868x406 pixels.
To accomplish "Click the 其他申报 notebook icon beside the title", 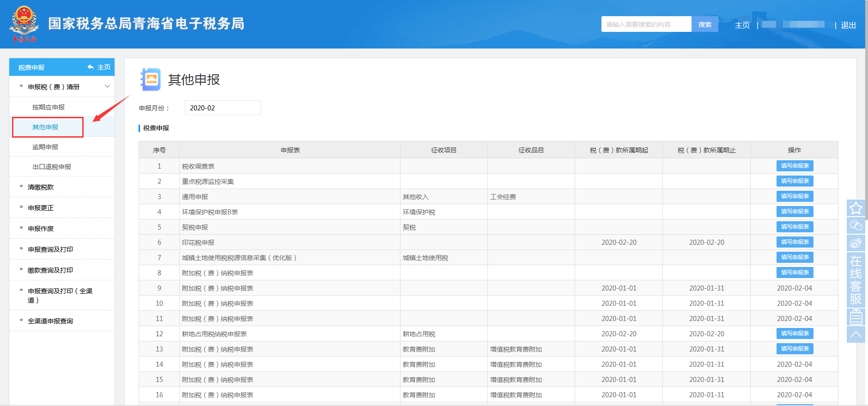I will pos(151,79).
